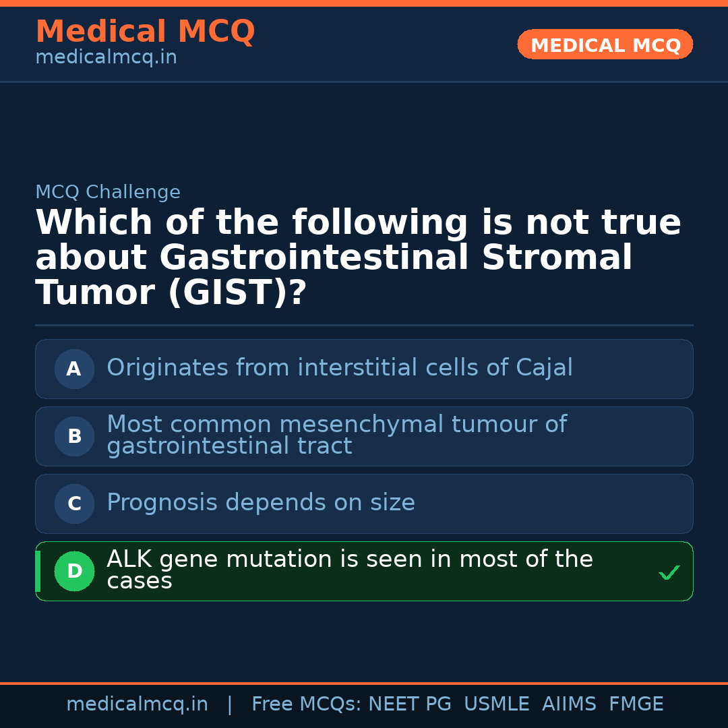Click the GIST question heading text
This screenshot has width=728, height=728.
pos(357,258)
